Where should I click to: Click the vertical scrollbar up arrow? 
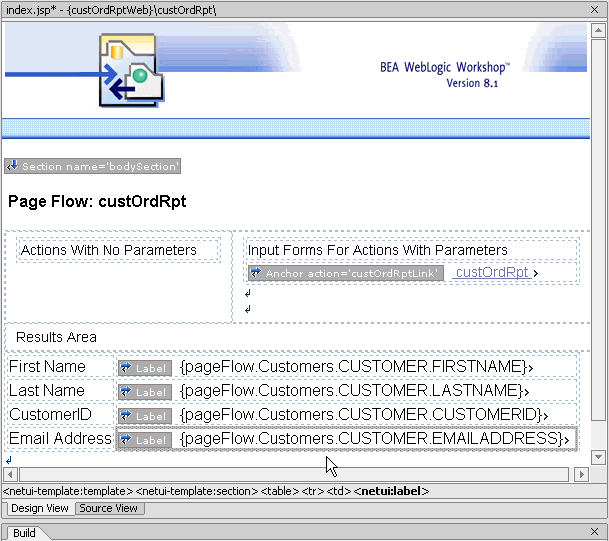(x=598, y=31)
